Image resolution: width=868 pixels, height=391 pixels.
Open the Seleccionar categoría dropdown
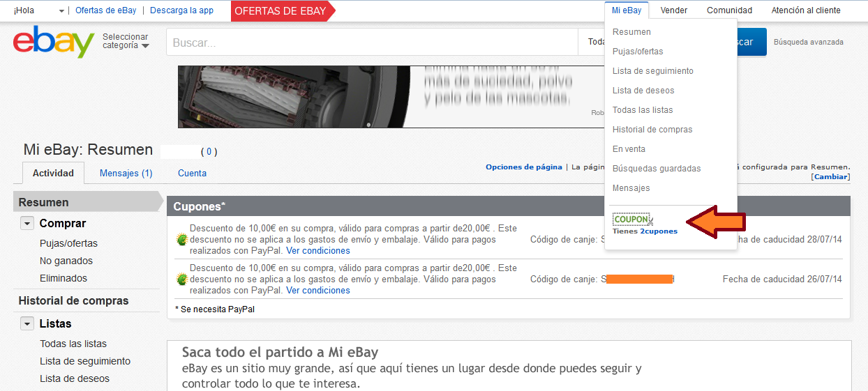point(126,41)
